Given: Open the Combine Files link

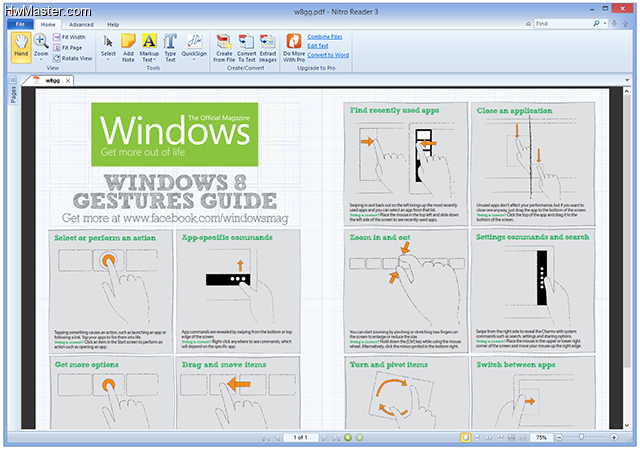Looking at the screenshot, I should pos(324,37).
